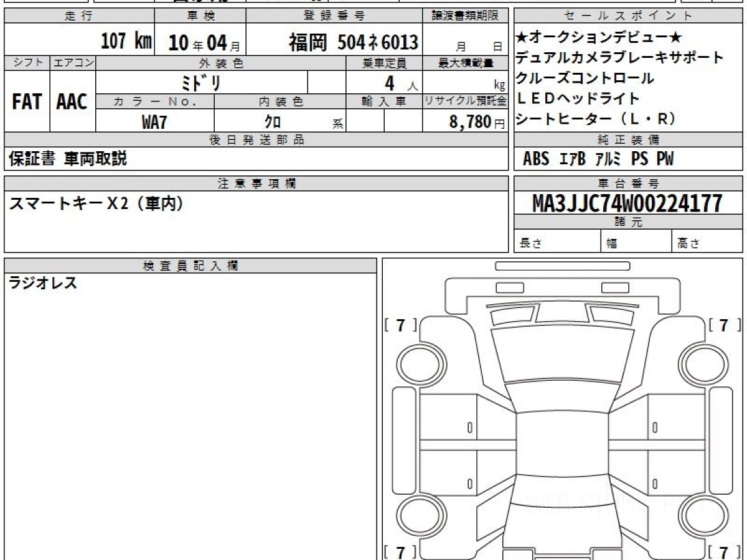Click the 諸元 header

pyautogui.click(x=628, y=222)
